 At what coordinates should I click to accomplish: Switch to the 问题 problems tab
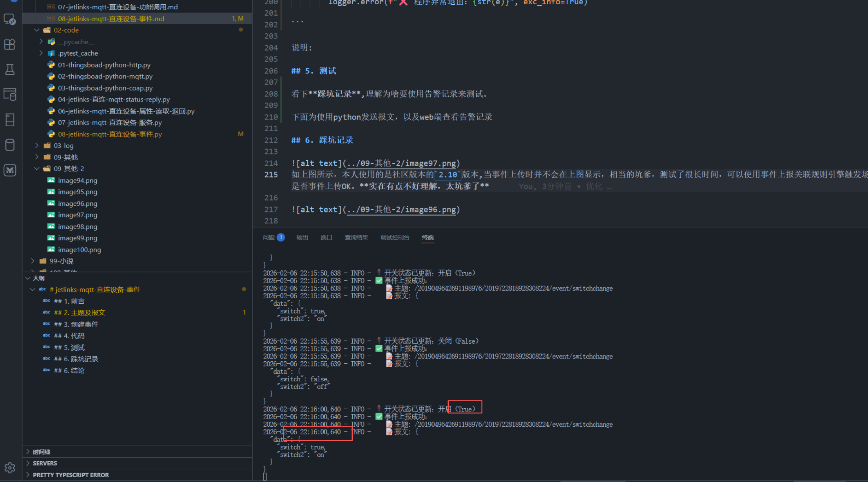269,237
